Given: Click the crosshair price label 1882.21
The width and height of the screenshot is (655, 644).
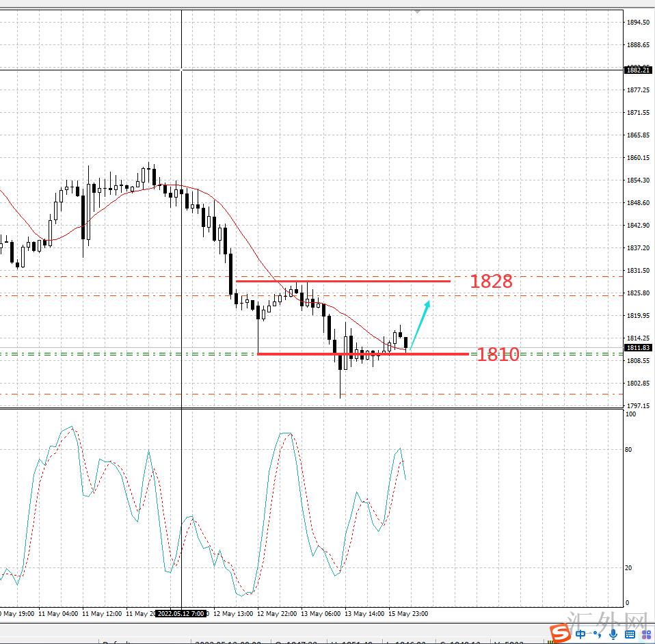Looking at the screenshot, I should 638,70.
